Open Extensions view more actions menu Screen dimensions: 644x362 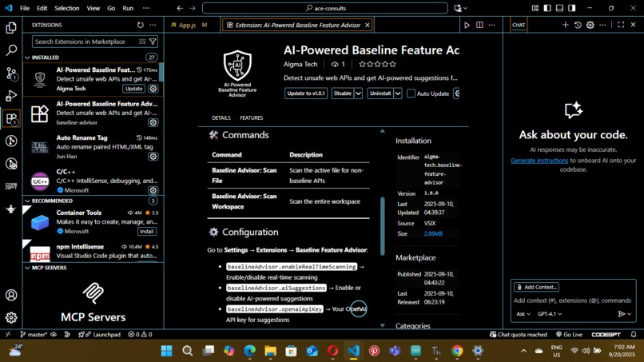(x=153, y=25)
